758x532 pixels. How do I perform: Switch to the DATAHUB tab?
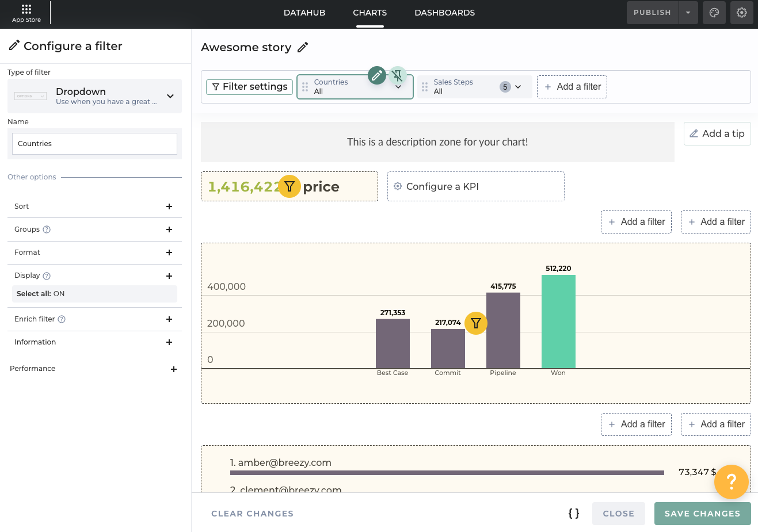pyautogui.click(x=304, y=13)
